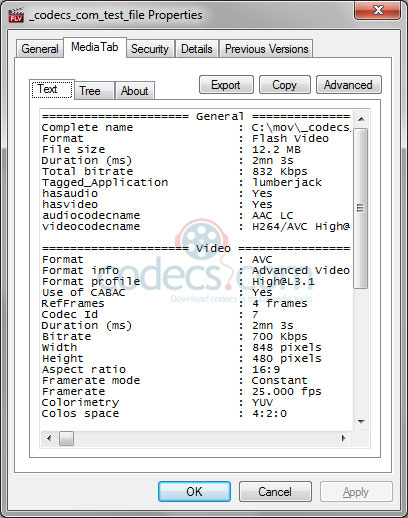
Task: Click the '700 Kbps' bitrate value
Action: (280, 336)
